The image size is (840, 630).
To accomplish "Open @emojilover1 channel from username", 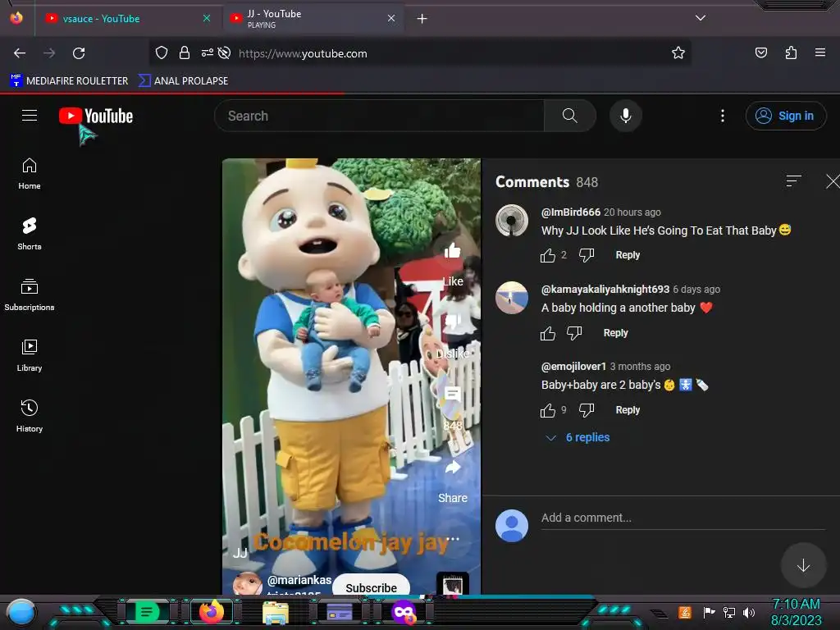I will [x=573, y=367].
